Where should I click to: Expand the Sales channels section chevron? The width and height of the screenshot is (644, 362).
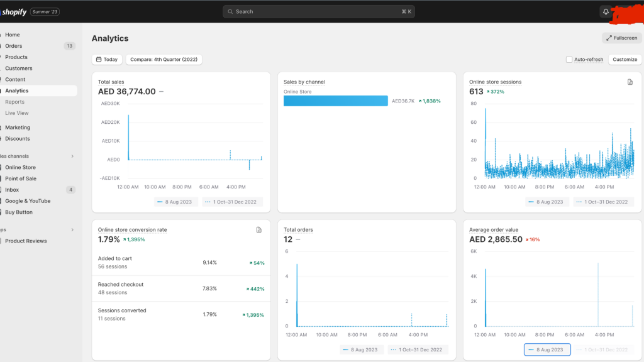(72, 156)
